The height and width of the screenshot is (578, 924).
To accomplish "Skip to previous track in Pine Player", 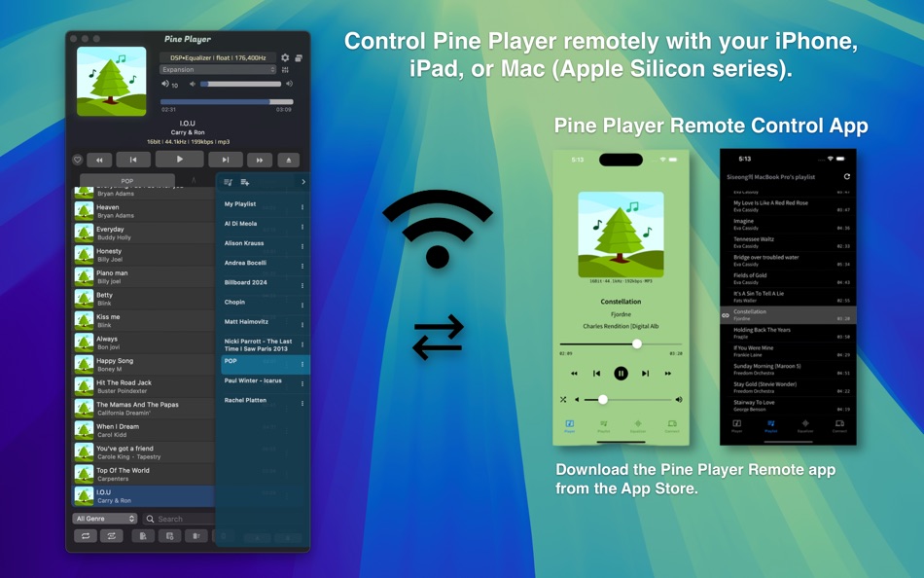I will [133, 160].
